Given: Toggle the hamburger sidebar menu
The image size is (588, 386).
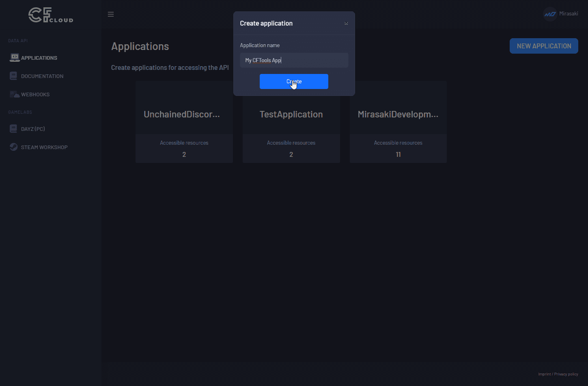Looking at the screenshot, I should point(111,14).
